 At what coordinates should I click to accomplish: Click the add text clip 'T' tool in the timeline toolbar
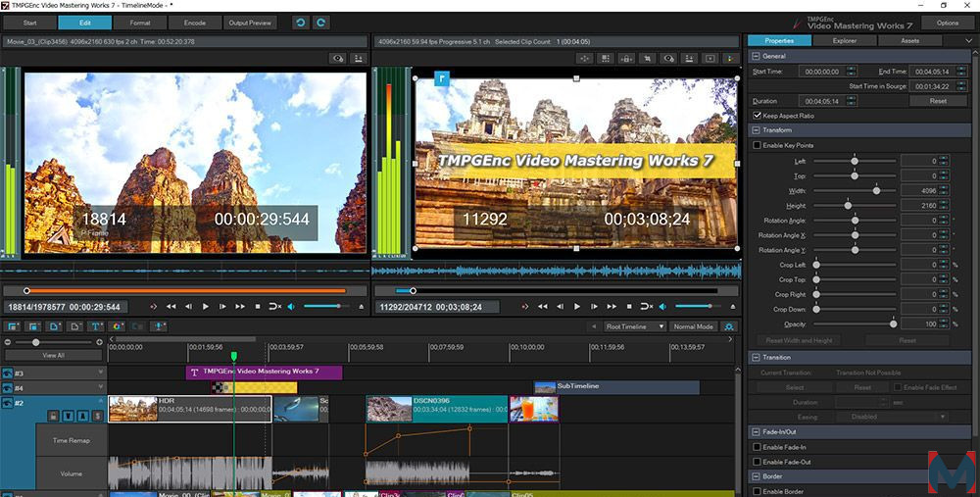[x=96, y=326]
